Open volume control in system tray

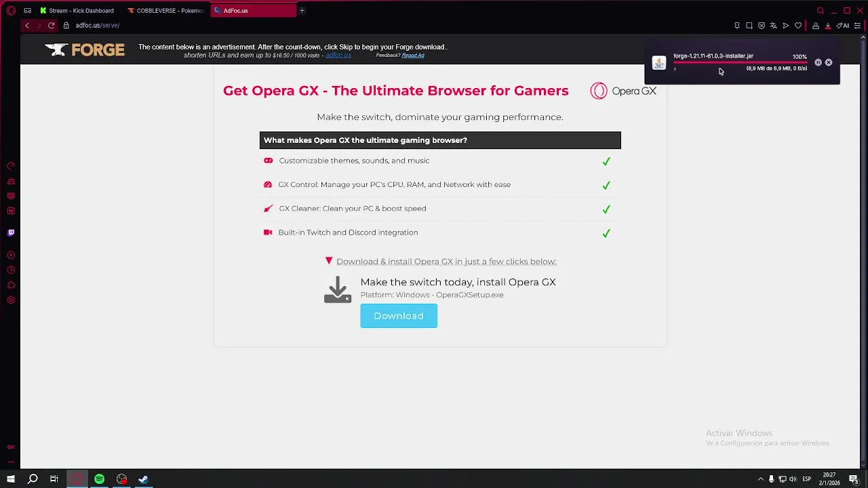793,479
